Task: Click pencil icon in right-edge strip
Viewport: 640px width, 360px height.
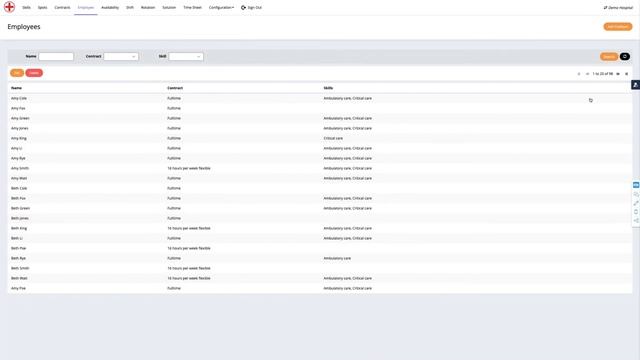Action: (x=636, y=203)
